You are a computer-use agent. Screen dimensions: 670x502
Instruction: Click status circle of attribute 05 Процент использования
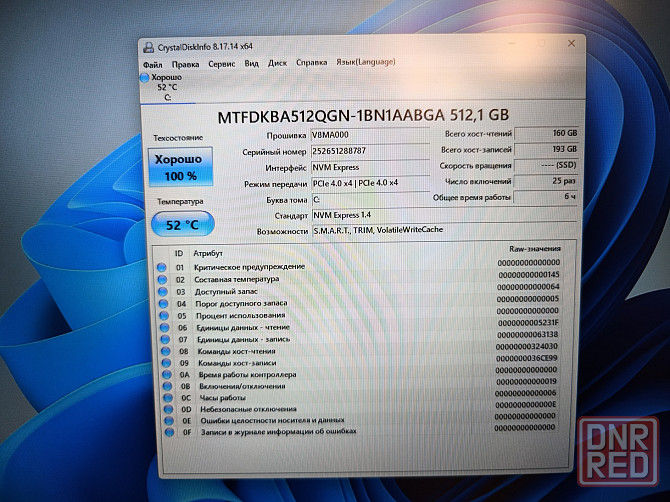coord(163,315)
